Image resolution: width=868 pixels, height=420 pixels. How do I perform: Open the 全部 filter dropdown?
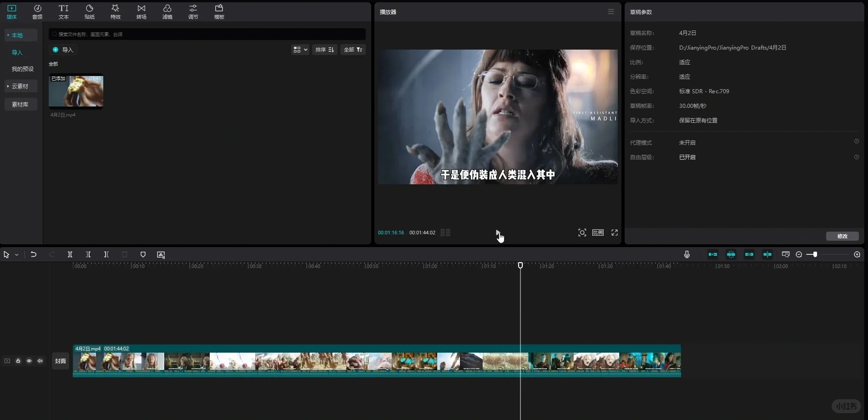pos(353,50)
